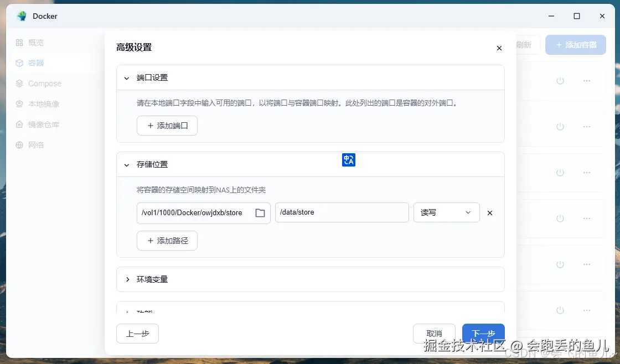
Task: Open the 概览 (Overview) section in sidebar
Action: point(34,42)
